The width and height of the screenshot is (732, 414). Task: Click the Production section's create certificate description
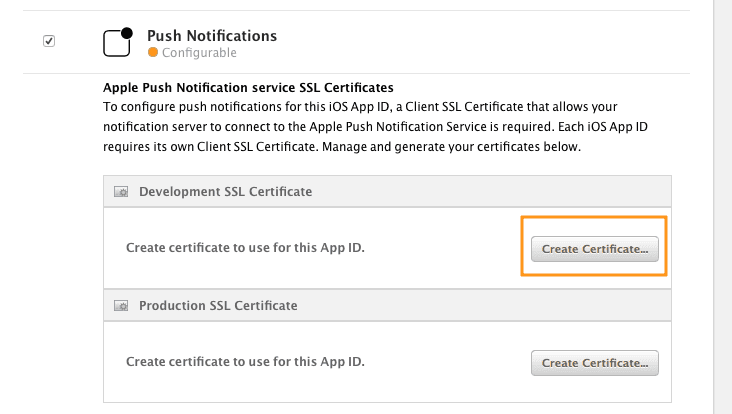245,361
